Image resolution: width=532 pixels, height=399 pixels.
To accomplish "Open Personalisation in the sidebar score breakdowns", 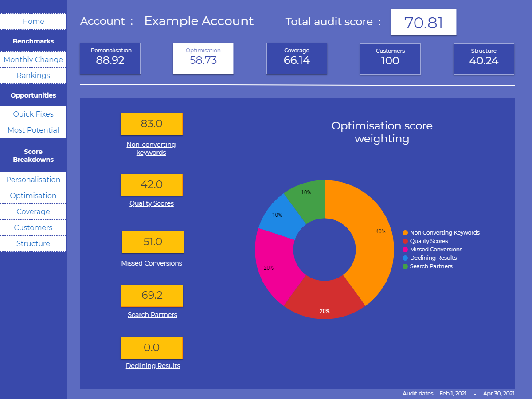I will coord(33,180).
